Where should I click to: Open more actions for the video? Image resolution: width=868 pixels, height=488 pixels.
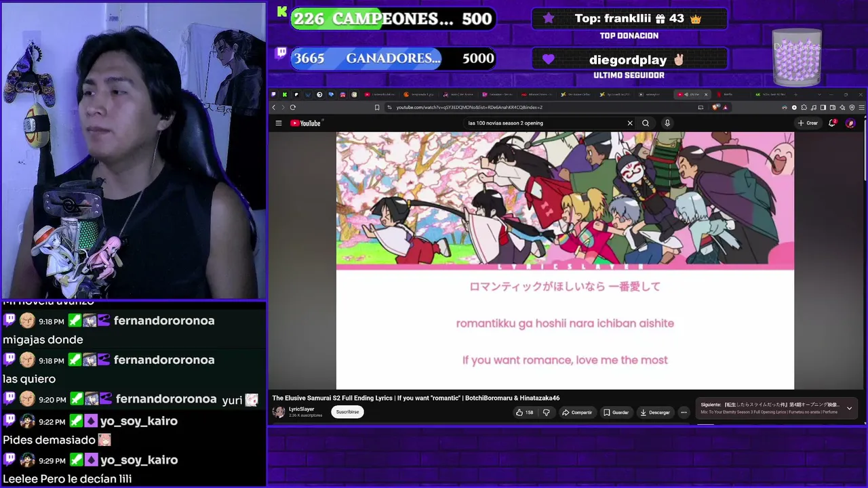point(684,412)
